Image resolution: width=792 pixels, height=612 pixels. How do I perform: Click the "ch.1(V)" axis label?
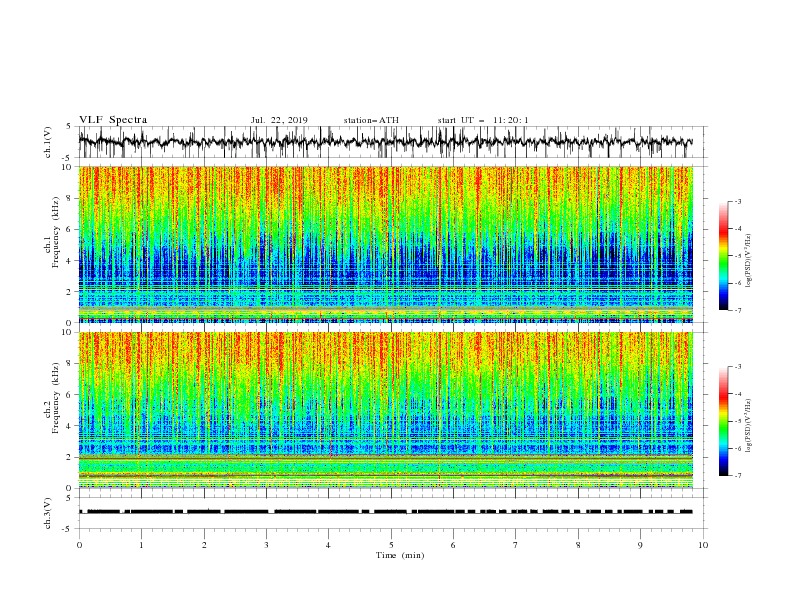point(48,142)
